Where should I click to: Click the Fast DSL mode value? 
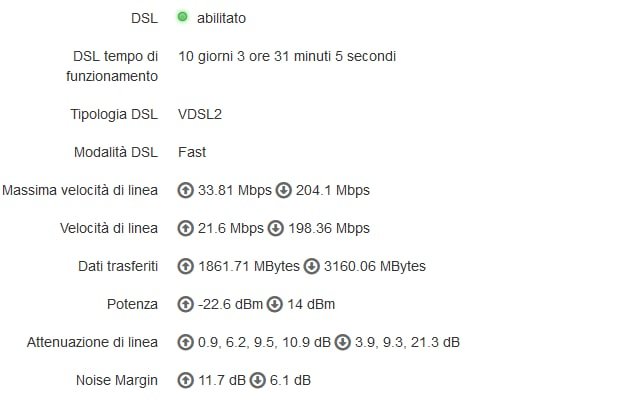pyautogui.click(x=192, y=152)
